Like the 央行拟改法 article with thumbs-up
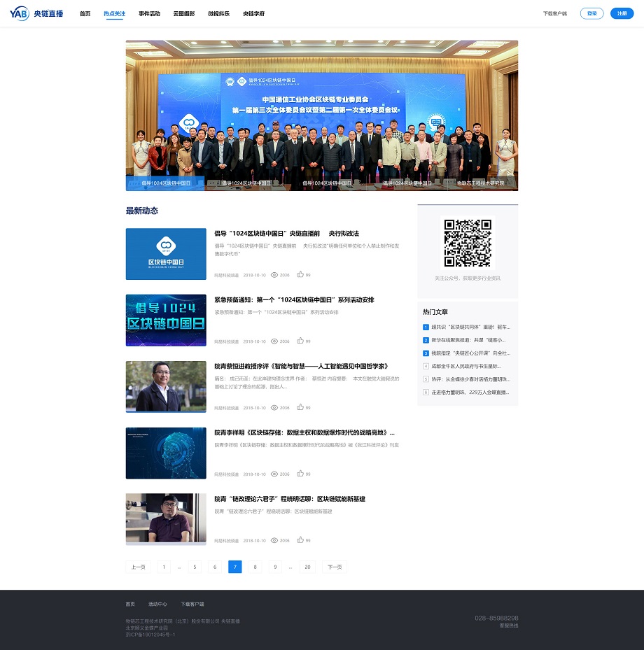The height and width of the screenshot is (650, 644). 300,274
